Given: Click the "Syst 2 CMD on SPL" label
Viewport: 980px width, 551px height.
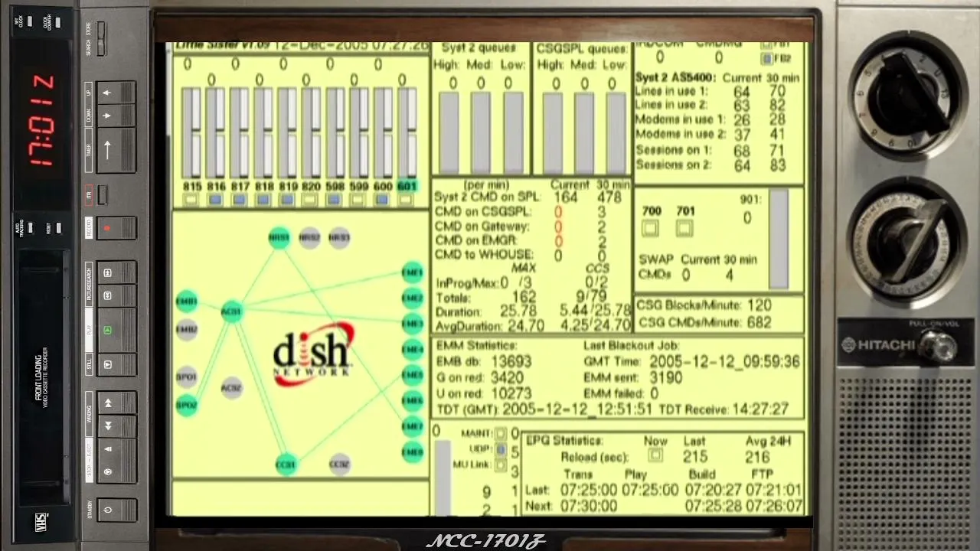Looking at the screenshot, I should coord(487,197).
